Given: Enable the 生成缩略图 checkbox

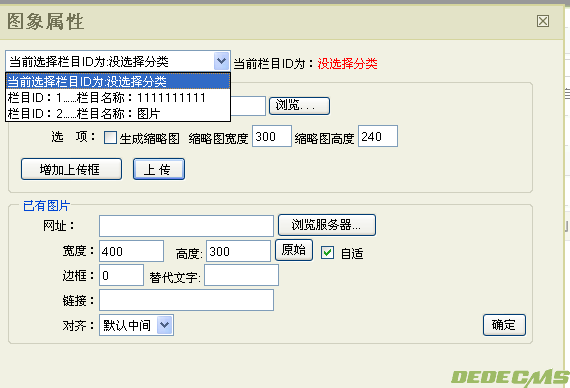Looking at the screenshot, I should [110, 138].
